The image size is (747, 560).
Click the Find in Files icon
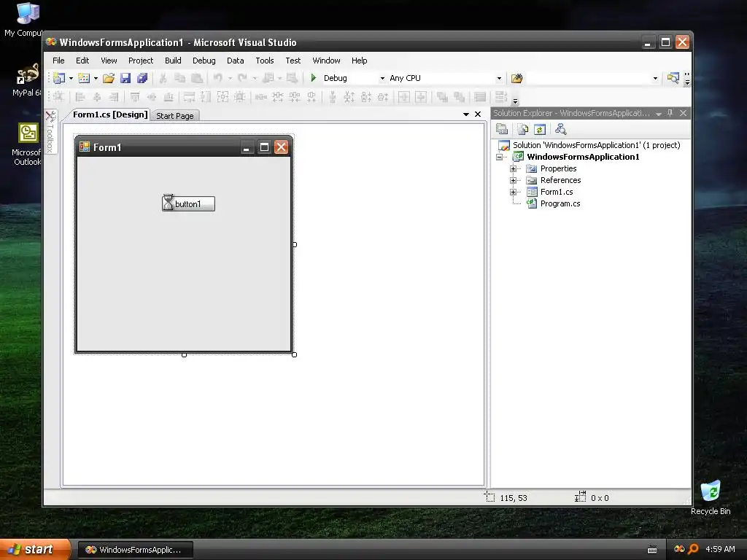click(517, 78)
